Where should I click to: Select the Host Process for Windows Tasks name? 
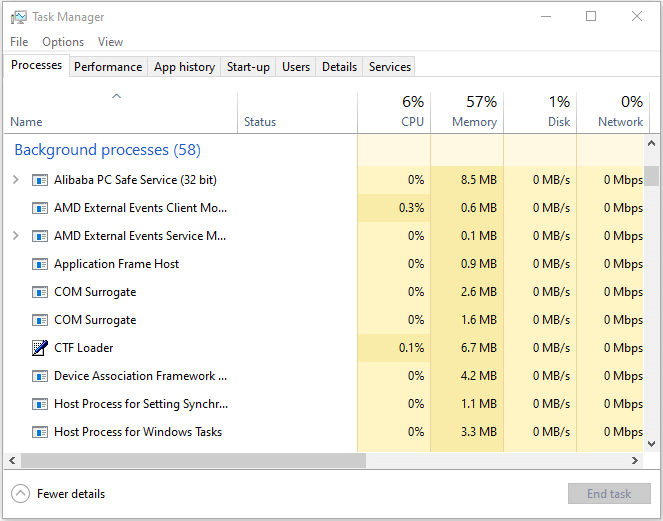[138, 432]
